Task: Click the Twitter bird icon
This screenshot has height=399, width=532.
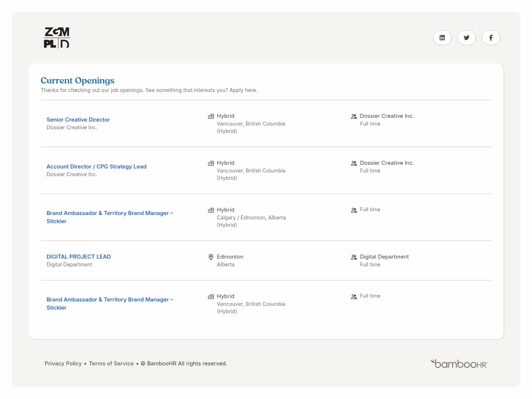Action: pos(466,37)
